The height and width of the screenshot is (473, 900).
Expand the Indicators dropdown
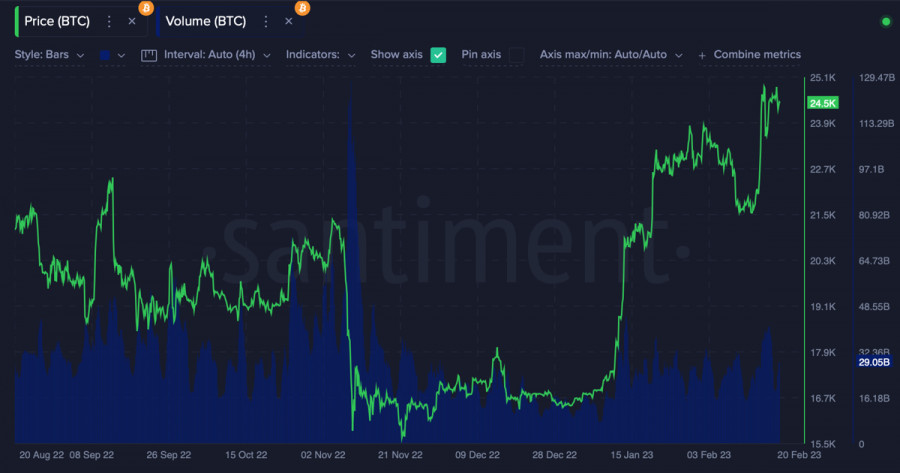[321, 55]
